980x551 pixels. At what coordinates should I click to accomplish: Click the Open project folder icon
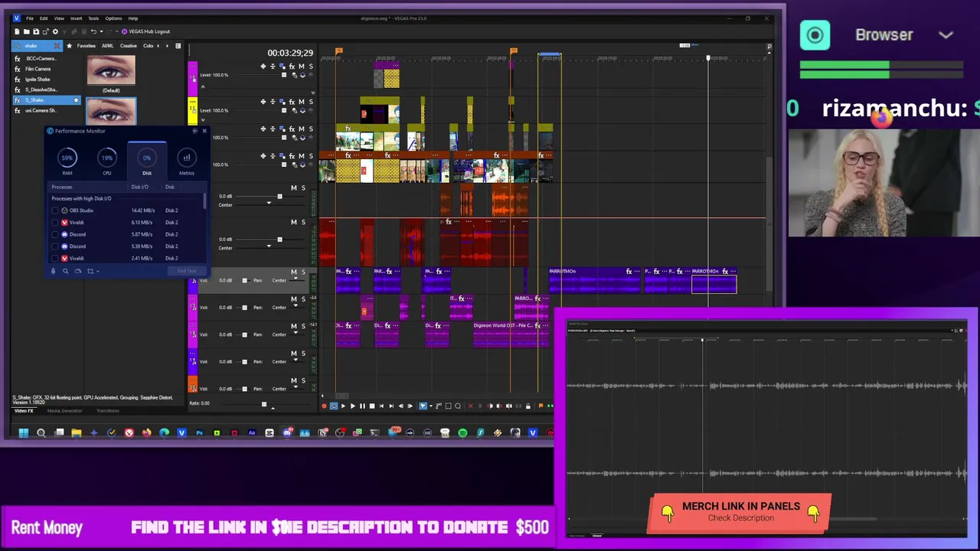[26, 31]
